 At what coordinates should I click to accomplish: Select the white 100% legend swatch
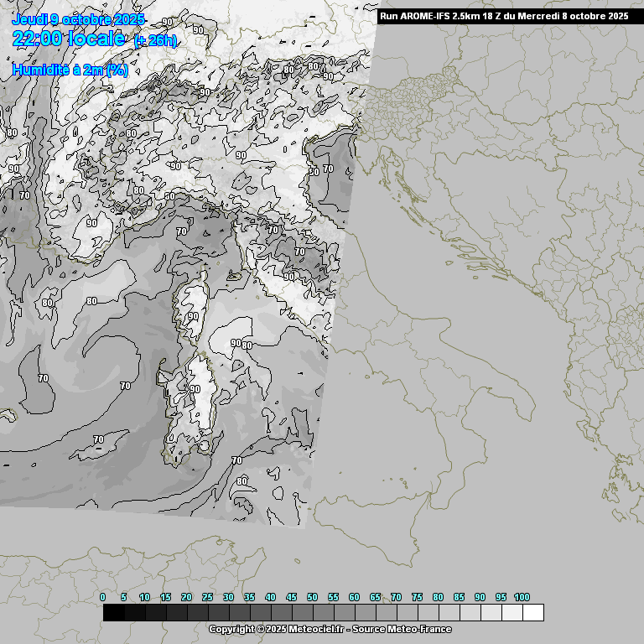[x=532, y=613]
